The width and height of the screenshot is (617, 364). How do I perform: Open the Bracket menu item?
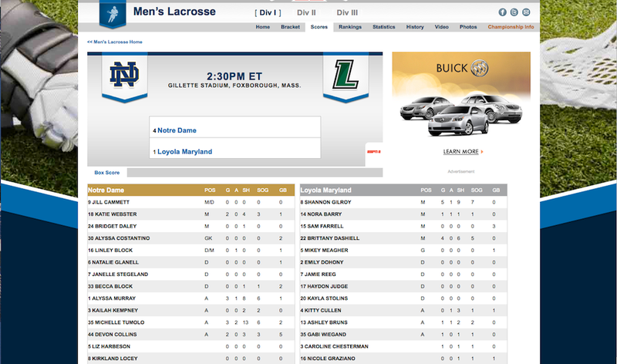coord(291,27)
